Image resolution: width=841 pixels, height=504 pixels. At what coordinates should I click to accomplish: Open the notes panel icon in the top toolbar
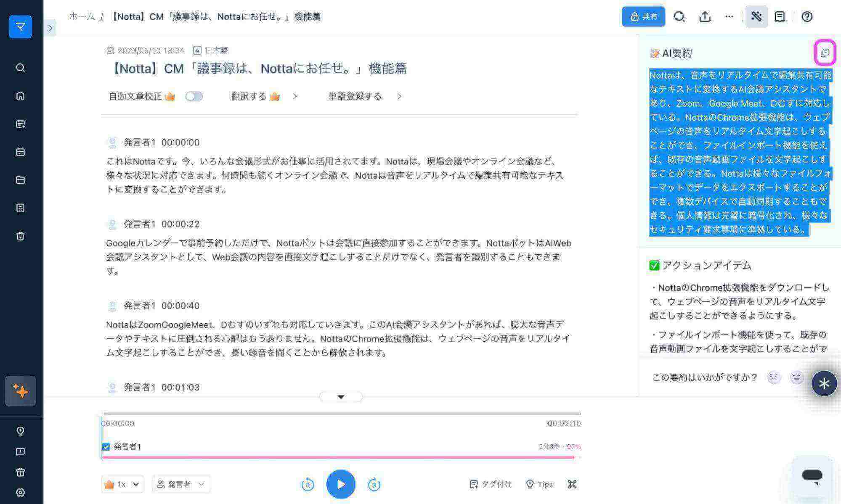780,16
